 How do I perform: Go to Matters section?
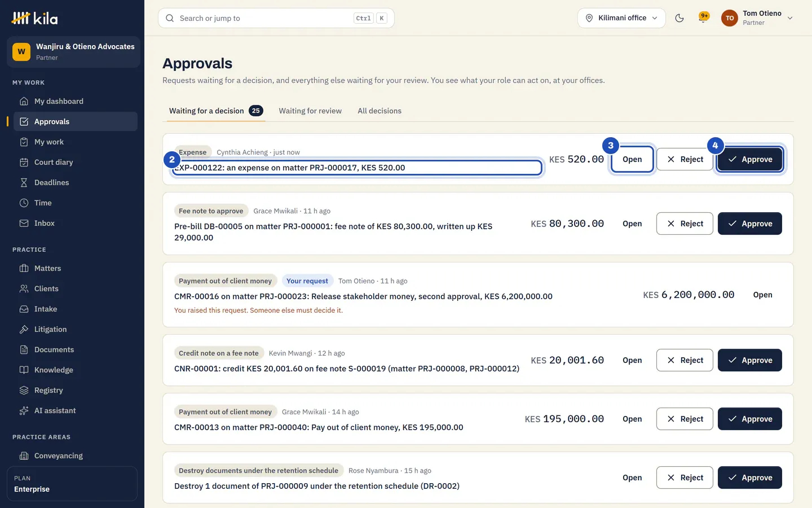click(76, 268)
